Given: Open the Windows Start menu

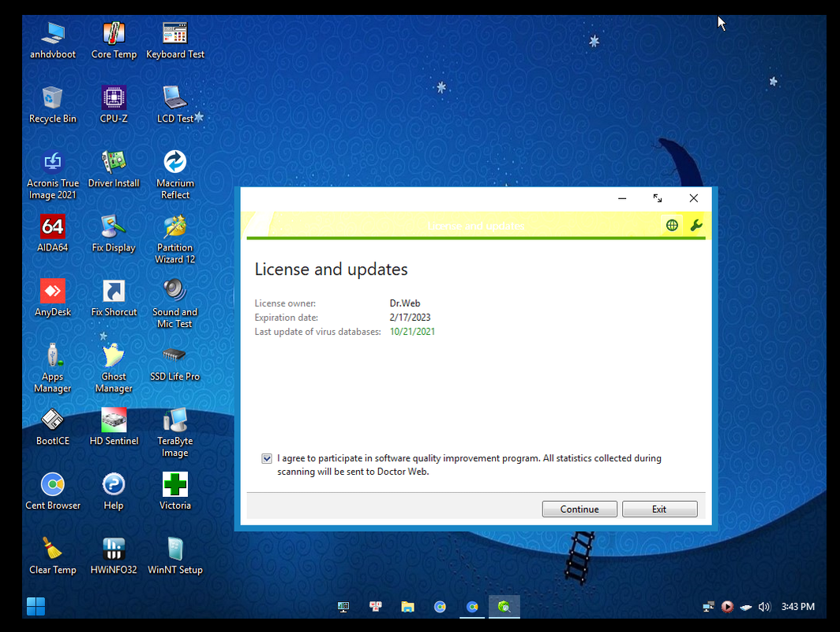Looking at the screenshot, I should (x=36, y=606).
